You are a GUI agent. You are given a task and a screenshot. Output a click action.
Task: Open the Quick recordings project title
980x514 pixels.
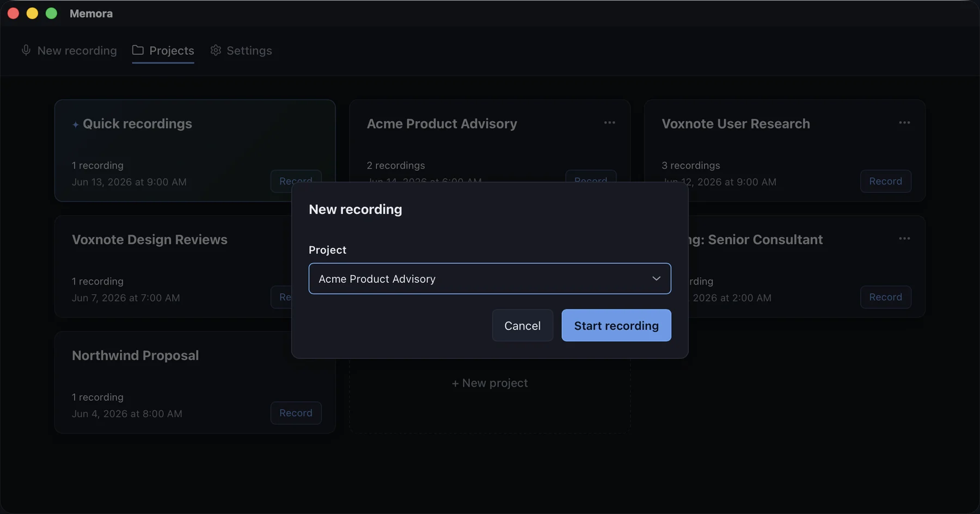137,124
